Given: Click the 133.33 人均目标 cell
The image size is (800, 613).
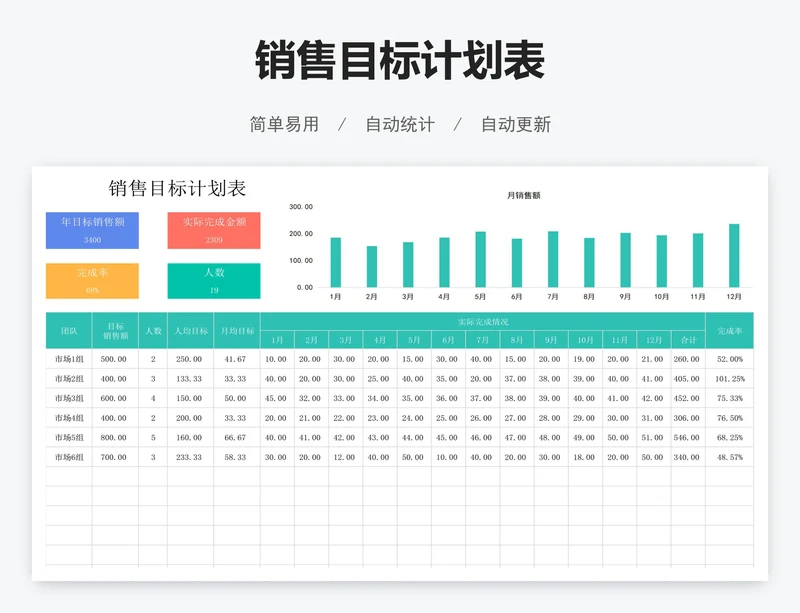Looking at the screenshot, I should pyautogui.click(x=189, y=379).
